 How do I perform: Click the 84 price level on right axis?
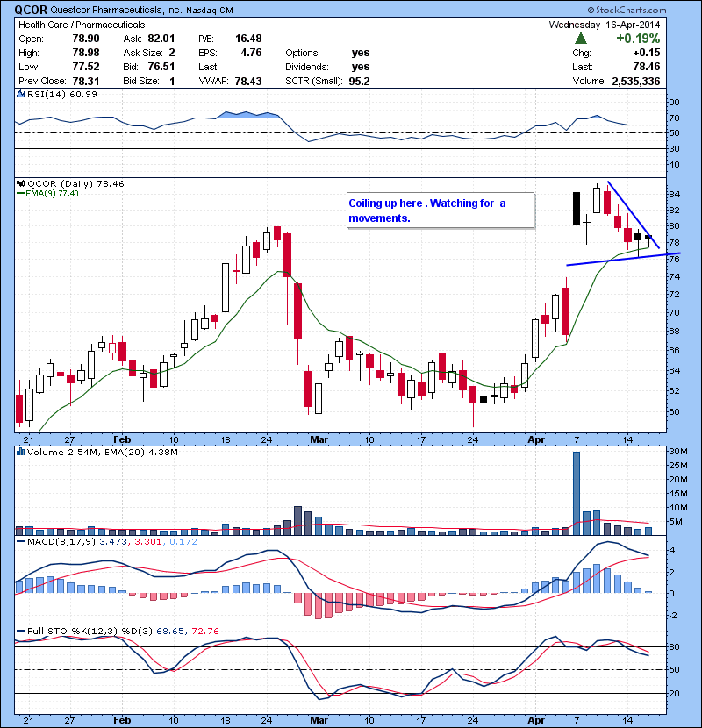(674, 194)
